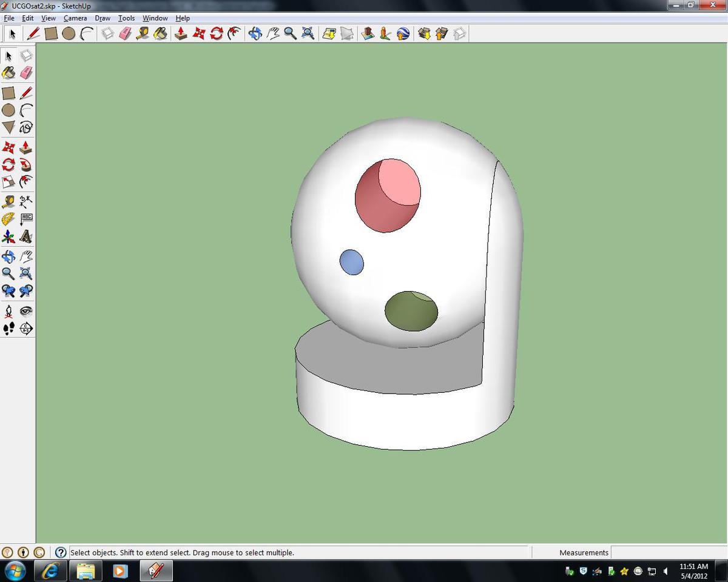Select the Polygon tool
The height and width of the screenshot is (582, 728).
[x=8, y=127]
